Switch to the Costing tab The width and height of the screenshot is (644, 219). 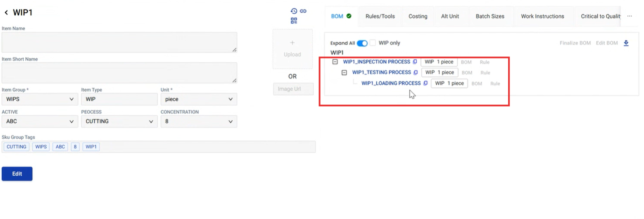418,16
